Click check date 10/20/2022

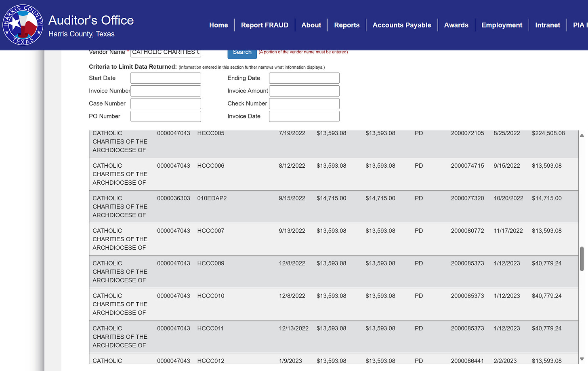pyautogui.click(x=508, y=198)
